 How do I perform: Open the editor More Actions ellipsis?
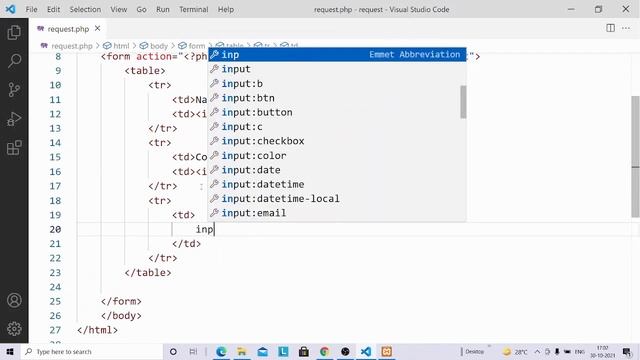click(x=626, y=28)
